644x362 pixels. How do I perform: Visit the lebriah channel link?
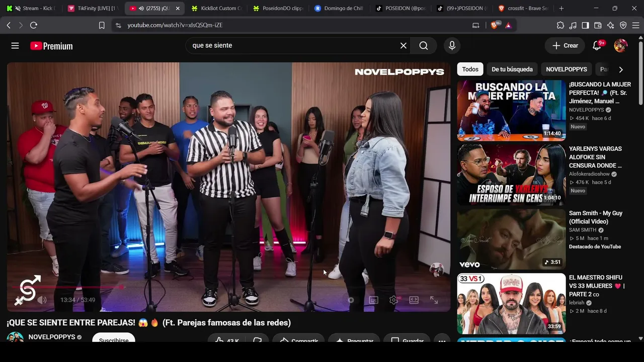click(x=577, y=303)
